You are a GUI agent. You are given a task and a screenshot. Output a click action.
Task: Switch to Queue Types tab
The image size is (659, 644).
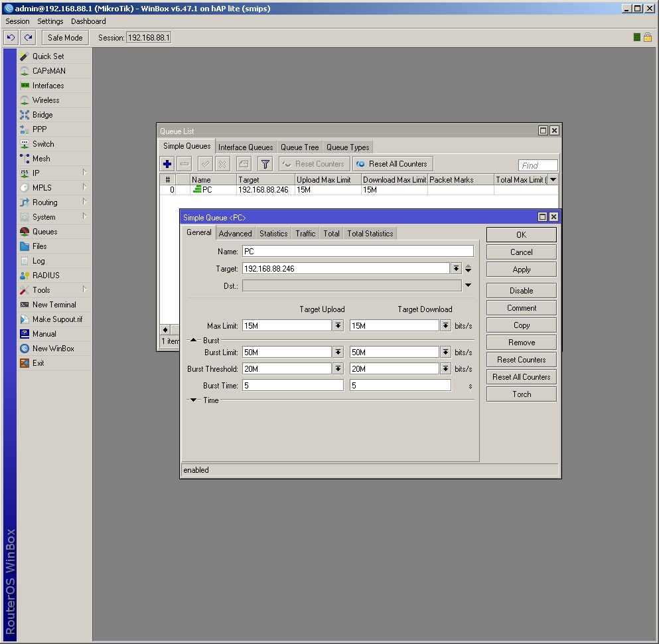tap(348, 147)
